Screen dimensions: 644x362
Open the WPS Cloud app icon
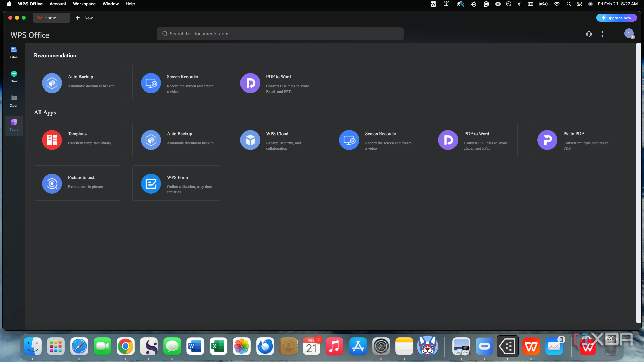coord(250,140)
